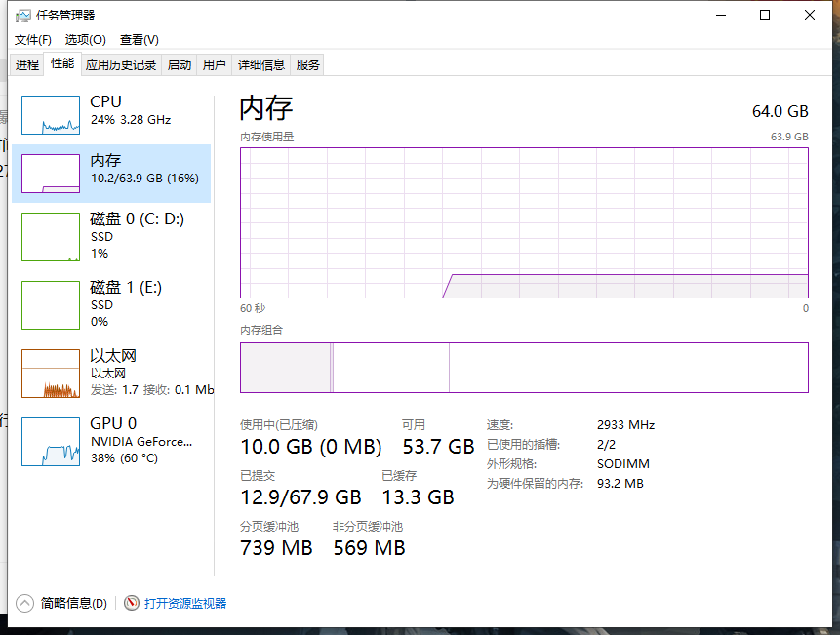Click the 内存组合 memory composition bar

(525, 368)
